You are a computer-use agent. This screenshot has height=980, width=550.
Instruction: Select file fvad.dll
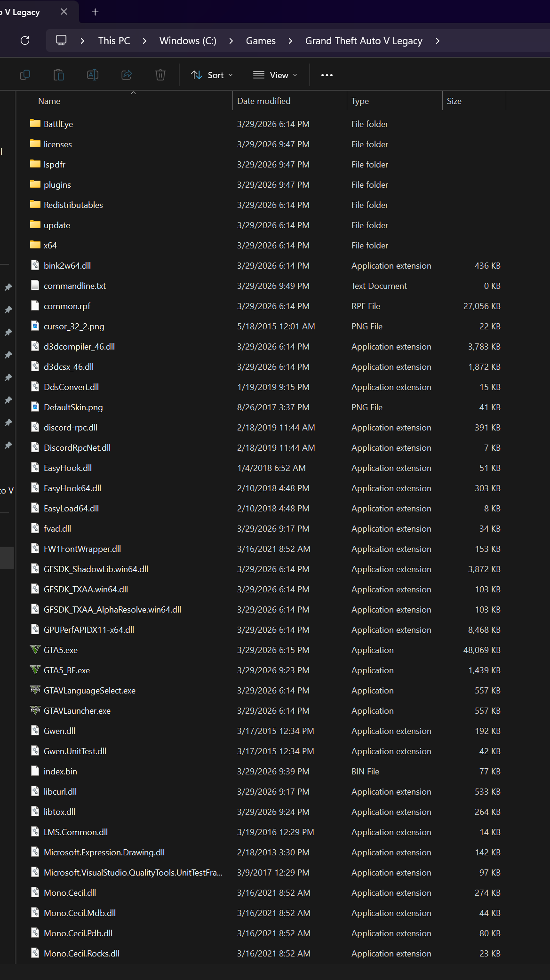(57, 528)
